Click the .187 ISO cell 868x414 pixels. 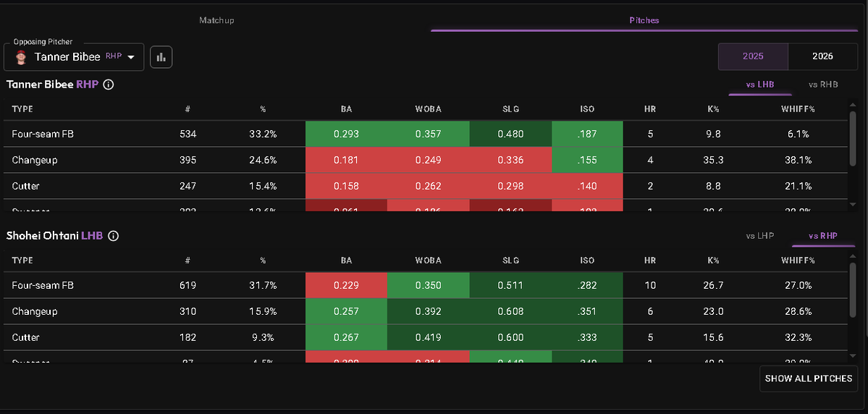587,134
